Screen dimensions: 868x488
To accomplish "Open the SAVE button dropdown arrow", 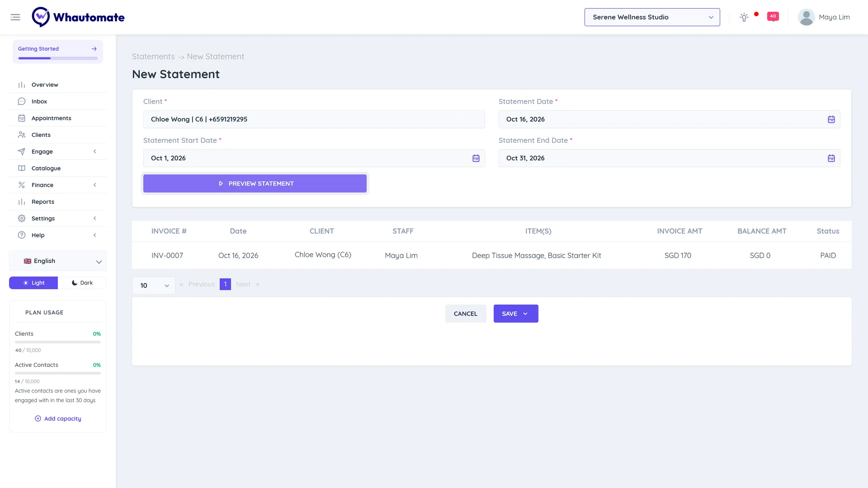I will [525, 314].
